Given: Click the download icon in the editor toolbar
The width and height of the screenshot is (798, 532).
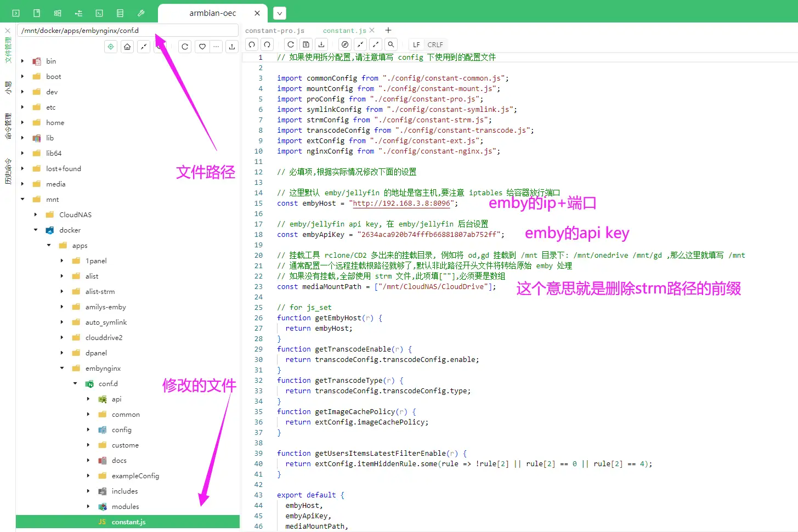Looking at the screenshot, I should click(321, 44).
